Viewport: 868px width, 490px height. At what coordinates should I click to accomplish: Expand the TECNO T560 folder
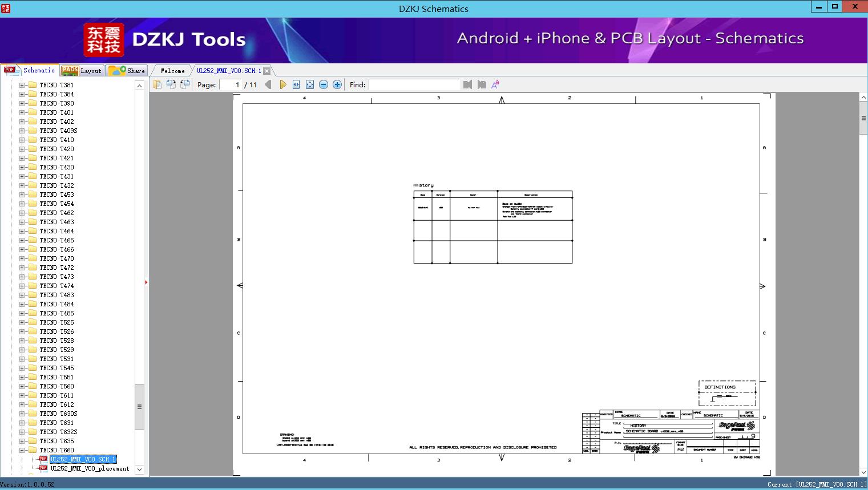(x=22, y=386)
